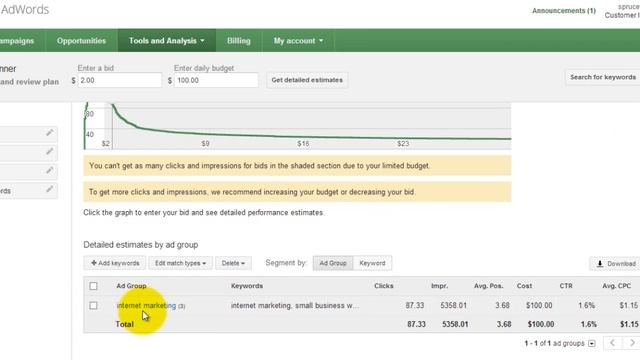
Task: Open the internet marketing ad group link
Action: (x=146, y=306)
